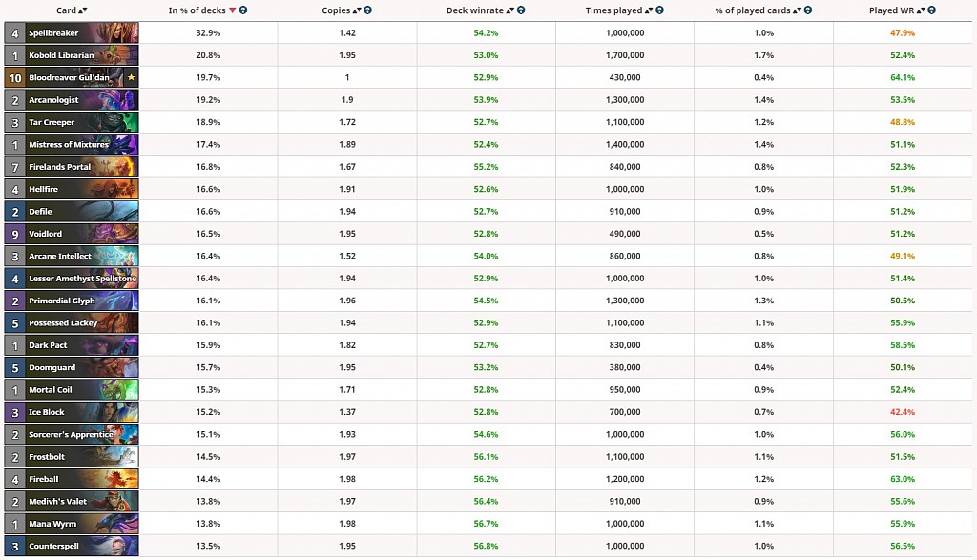Click help icon beside Deck winrate header
This screenshot has height=560, width=977.
(523, 10)
